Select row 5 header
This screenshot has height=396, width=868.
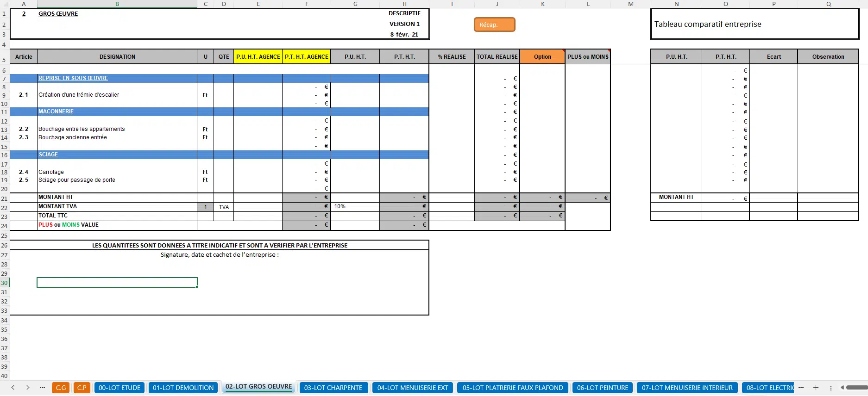(x=4, y=60)
